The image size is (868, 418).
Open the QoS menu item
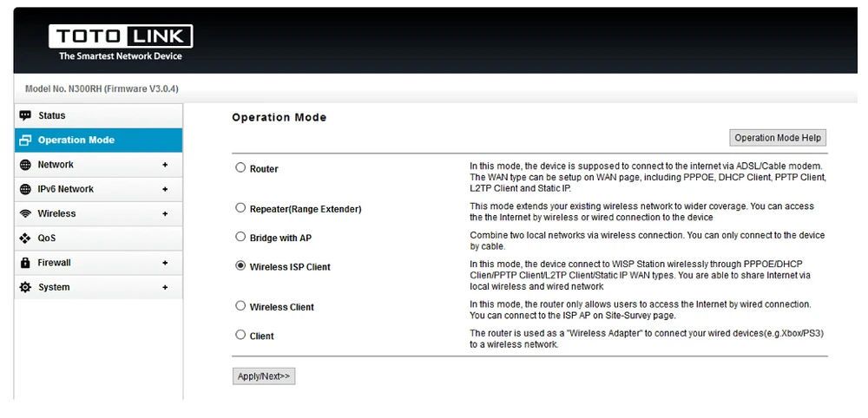click(47, 238)
